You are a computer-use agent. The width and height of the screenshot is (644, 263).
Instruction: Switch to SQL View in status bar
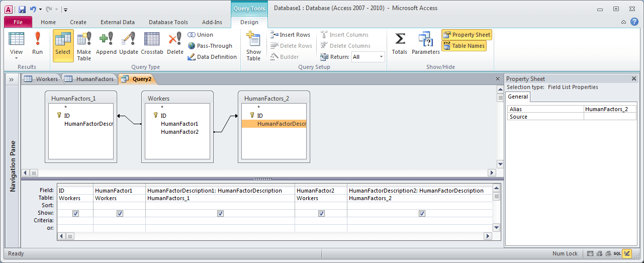pos(617,253)
